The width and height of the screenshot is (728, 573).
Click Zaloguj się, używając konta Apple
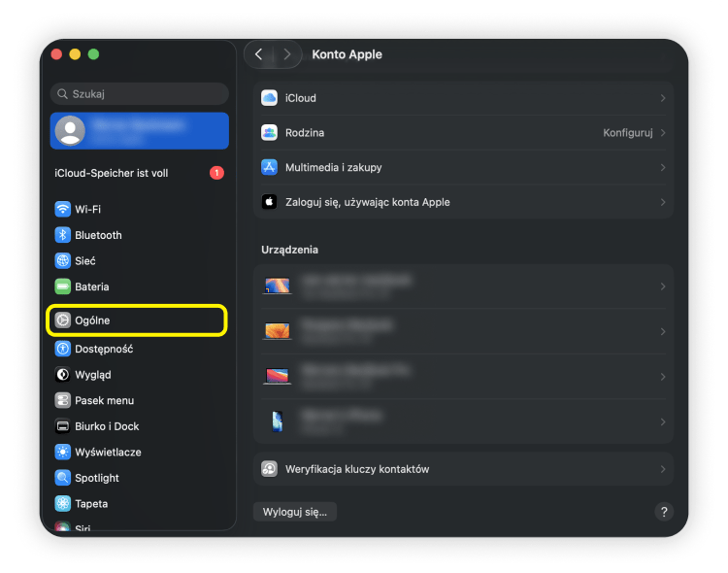coord(367,202)
